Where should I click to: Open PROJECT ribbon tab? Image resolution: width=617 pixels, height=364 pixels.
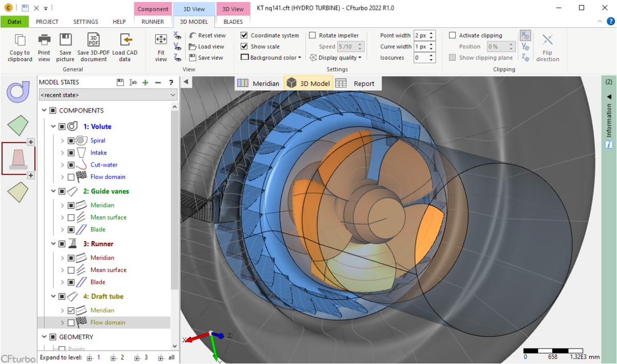click(x=47, y=22)
